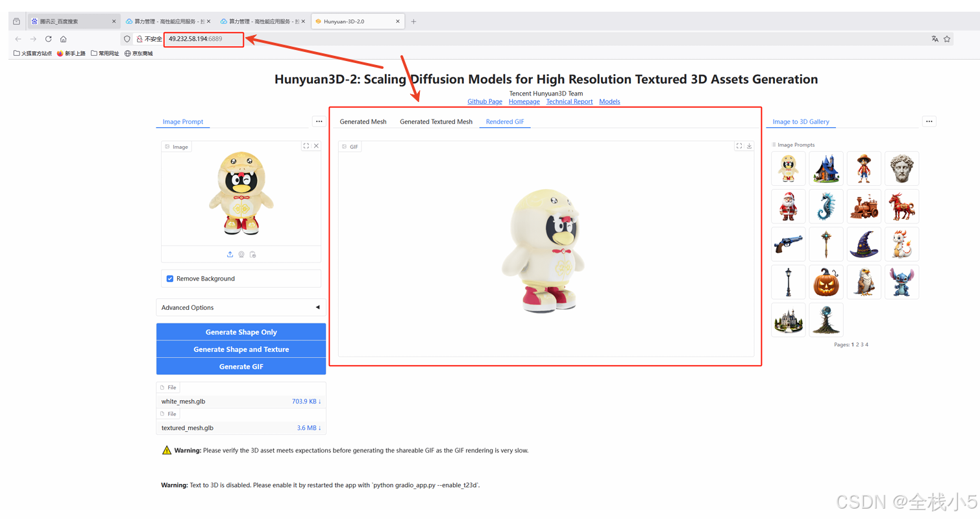Select the wizard hat gallery thumbnail
Image resolution: width=980 pixels, height=519 pixels.
point(864,244)
